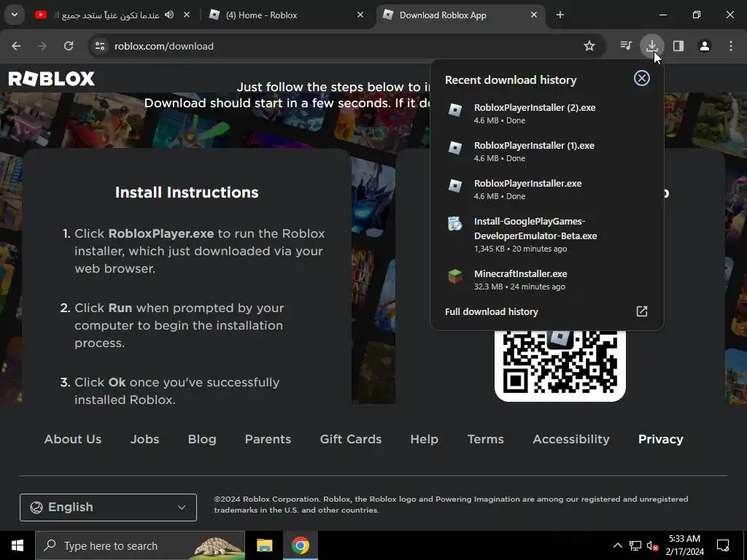The height and width of the screenshot is (560, 747).
Task: Open the Chrome profile avatar icon
Action: (x=705, y=46)
